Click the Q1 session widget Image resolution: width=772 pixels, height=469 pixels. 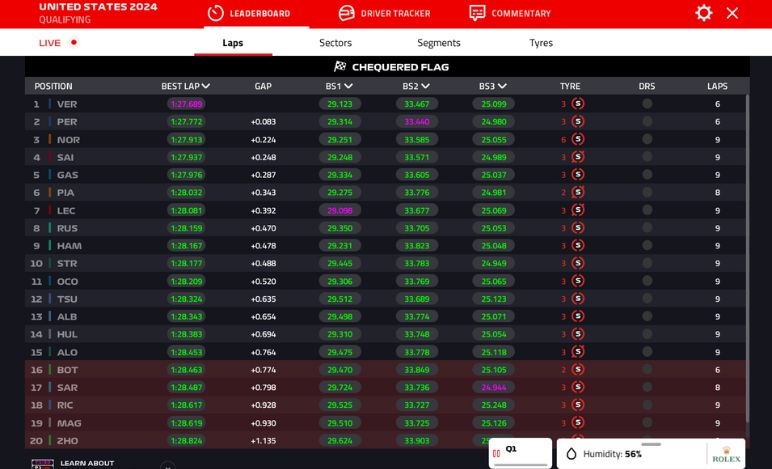click(x=520, y=453)
